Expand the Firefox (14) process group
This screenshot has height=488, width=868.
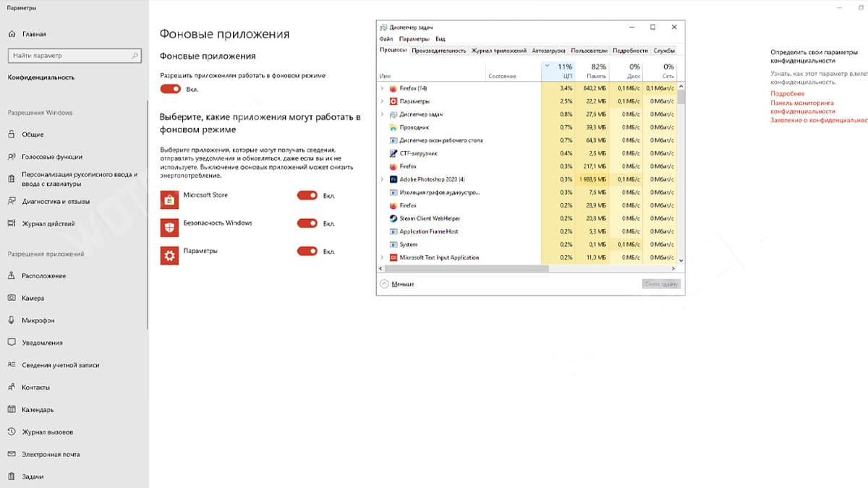pyautogui.click(x=382, y=88)
